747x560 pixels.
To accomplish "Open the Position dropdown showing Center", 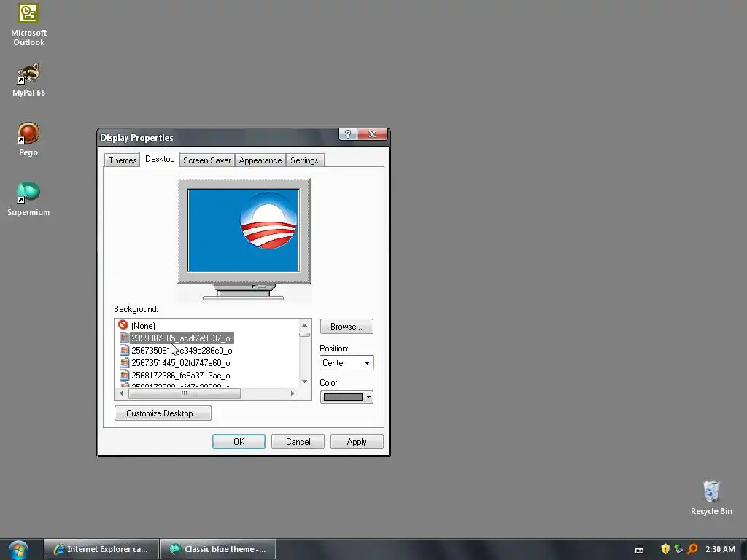I will click(x=347, y=363).
